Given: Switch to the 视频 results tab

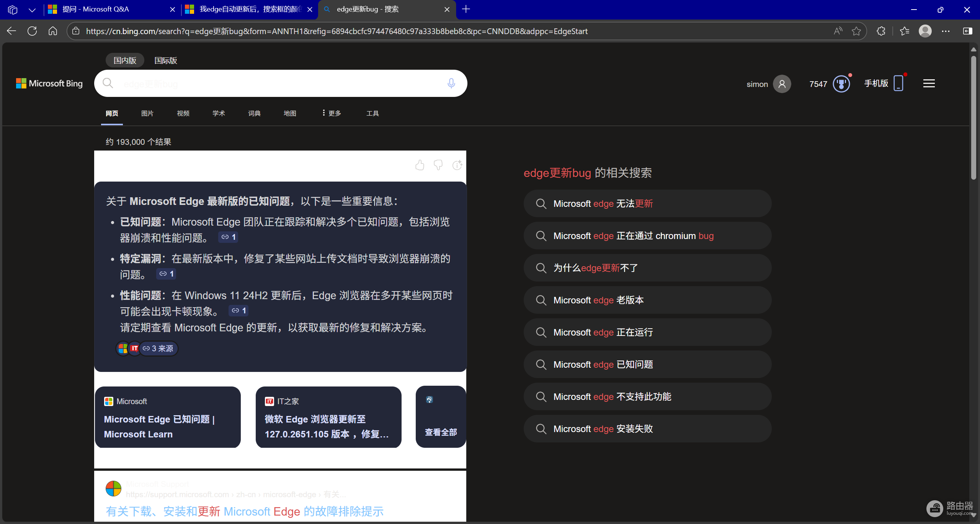Looking at the screenshot, I should pyautogui.click(x=183, y=113).
